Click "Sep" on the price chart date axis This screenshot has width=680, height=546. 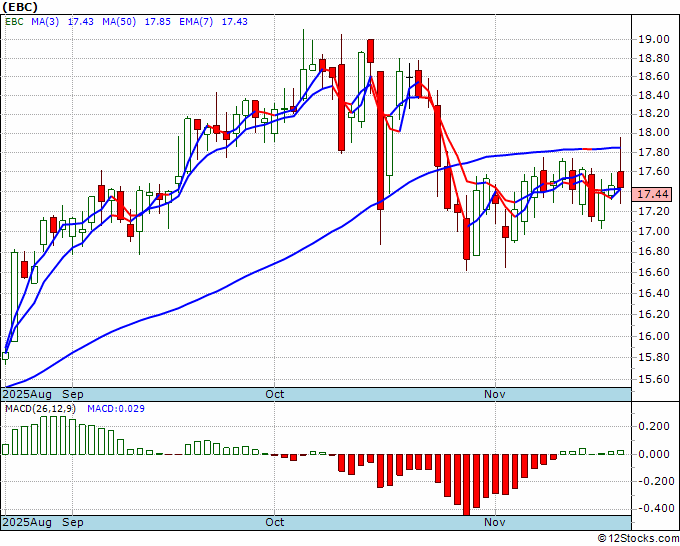point(73,395)
